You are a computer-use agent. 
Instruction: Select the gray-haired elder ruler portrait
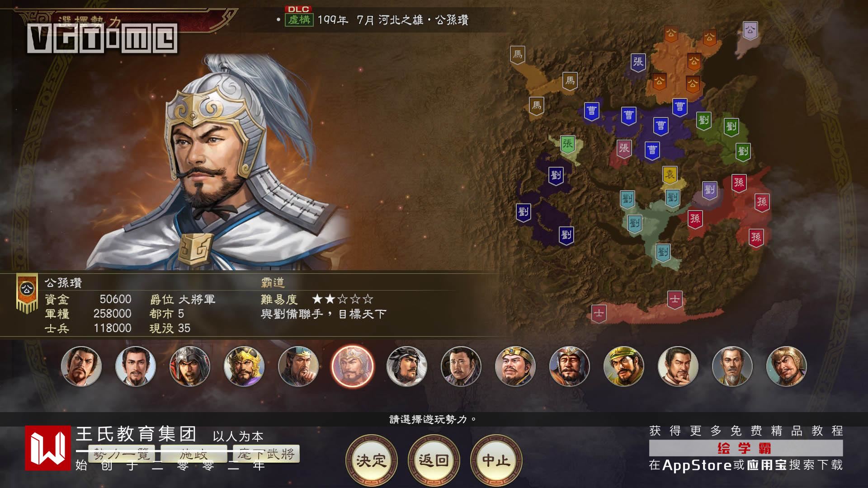[732, 366]
